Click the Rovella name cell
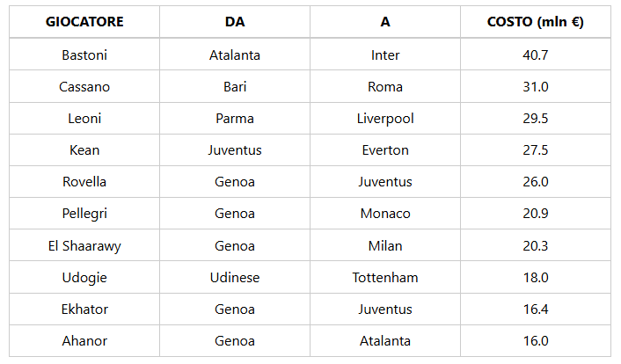621x364 pixels. 84,182
